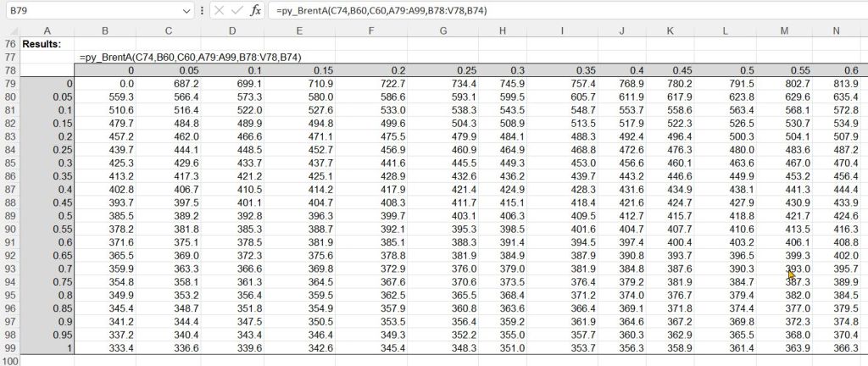Screen dimensions: 868x366
Task: Click the Insert Function fx icon
Action: click(x=255, y=11)
